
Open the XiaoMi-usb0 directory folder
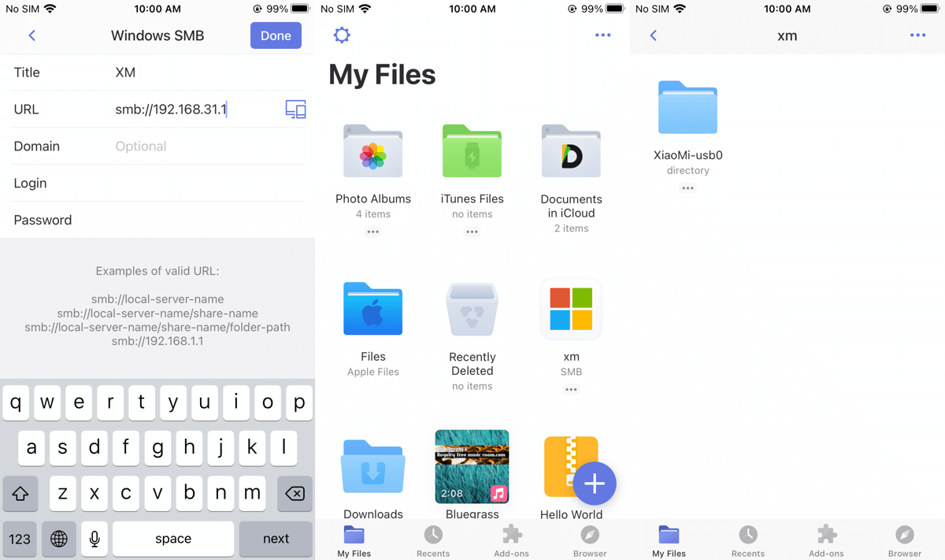[x=687, y=108]
